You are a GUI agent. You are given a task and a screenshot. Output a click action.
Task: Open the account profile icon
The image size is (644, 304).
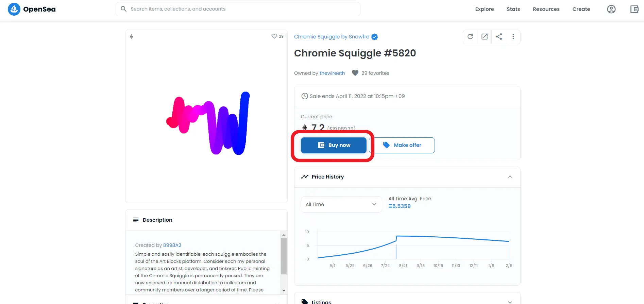(x=611, y=9)
